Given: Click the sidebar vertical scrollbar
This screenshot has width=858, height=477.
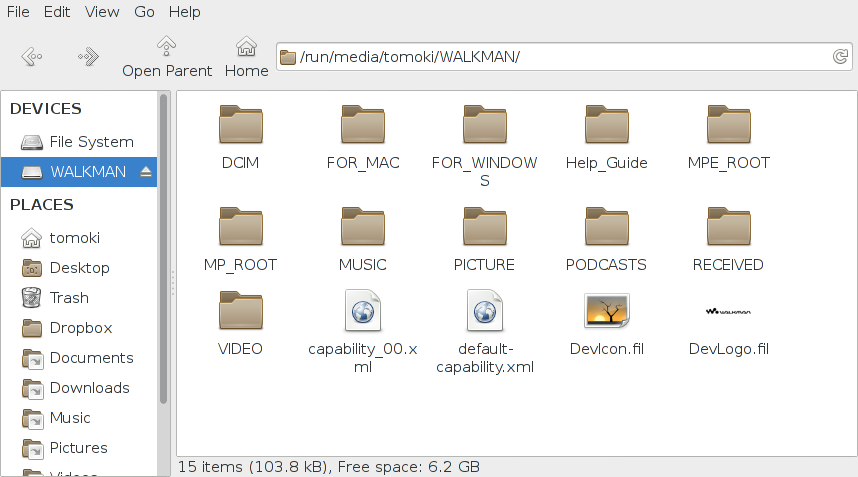Looking at the screenshot, I should tap(163, 249).
